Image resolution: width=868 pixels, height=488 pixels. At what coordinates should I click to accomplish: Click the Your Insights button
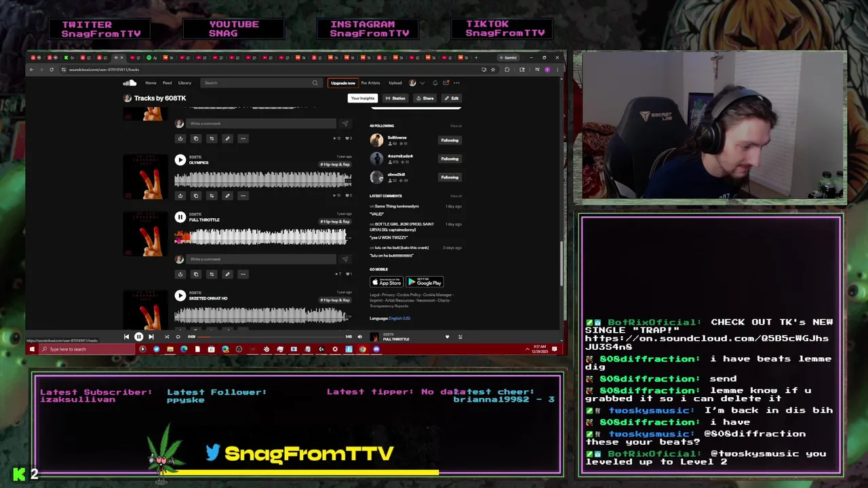[x=362, y=98]
